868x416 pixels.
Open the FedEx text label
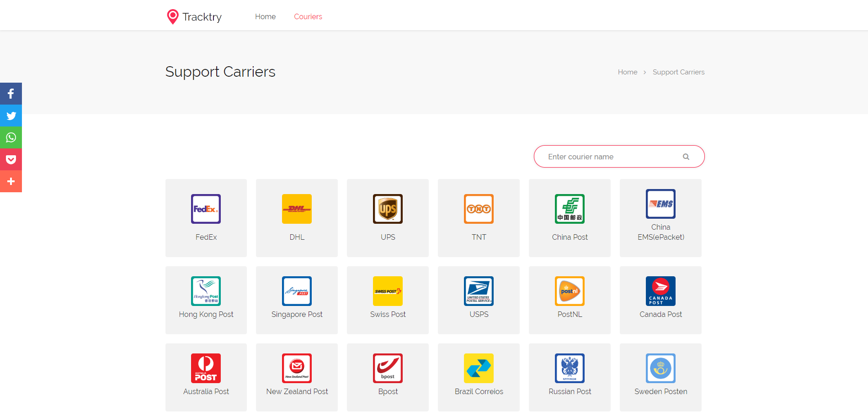pyautogui.click(x=206, y=237)
